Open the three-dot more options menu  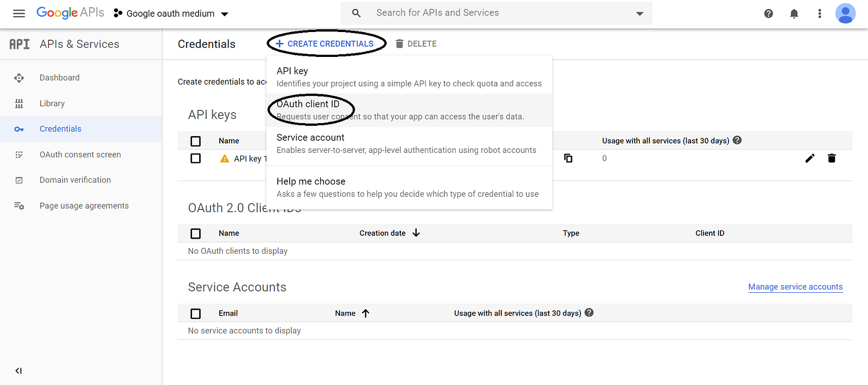pos(820,14)
